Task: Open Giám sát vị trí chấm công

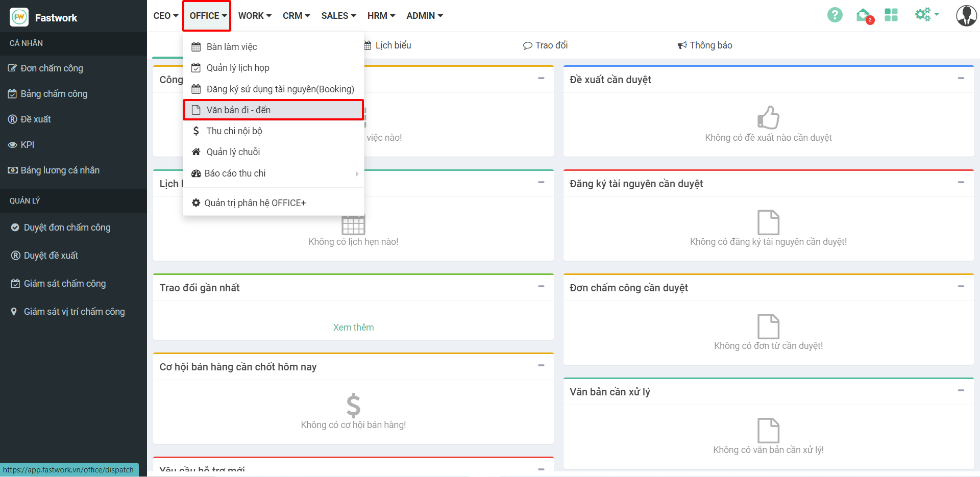Action: tap(74, 312)
